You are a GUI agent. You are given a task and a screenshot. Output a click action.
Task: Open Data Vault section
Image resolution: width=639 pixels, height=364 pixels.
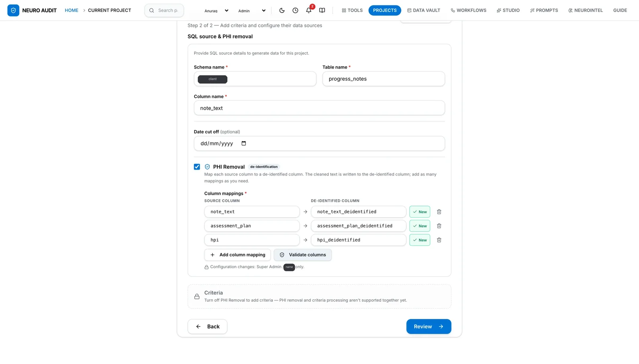click(x=423, y=10)
